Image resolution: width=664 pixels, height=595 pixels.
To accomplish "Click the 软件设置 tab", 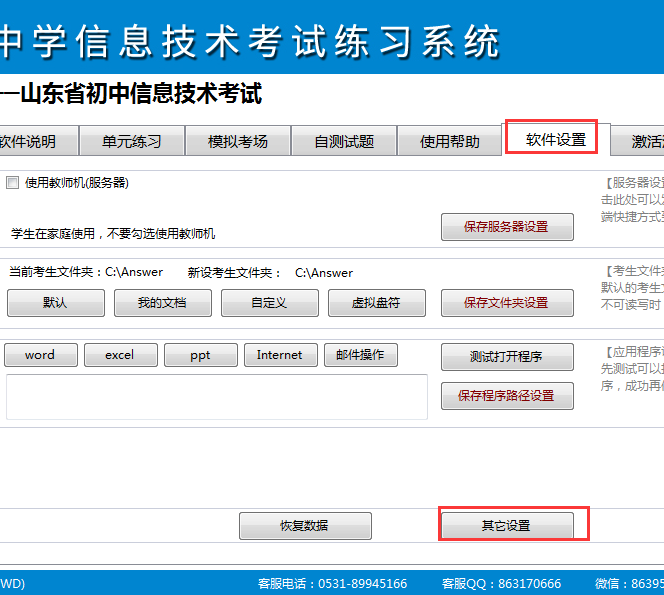I will (555, 139).
